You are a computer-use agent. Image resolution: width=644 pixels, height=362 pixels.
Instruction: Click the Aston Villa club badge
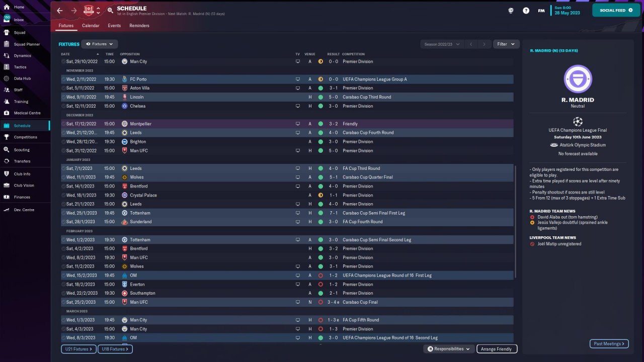click(x=125, y=88)
